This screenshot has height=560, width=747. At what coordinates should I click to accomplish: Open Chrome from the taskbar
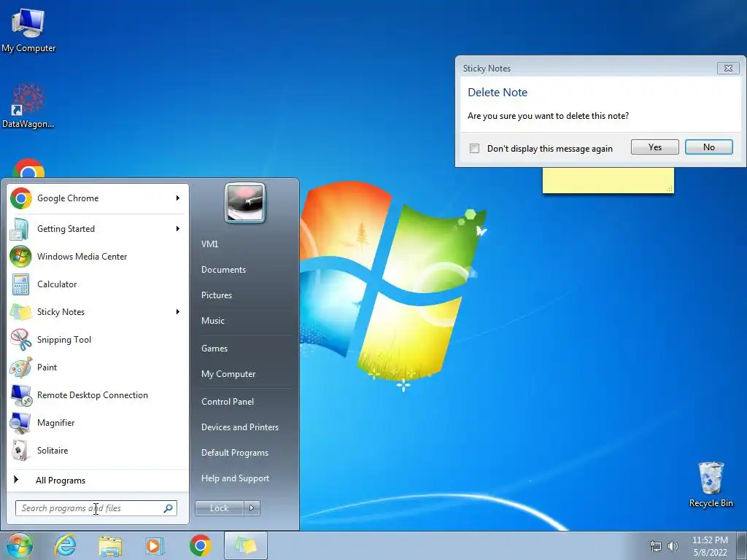(x=200, y=545)
